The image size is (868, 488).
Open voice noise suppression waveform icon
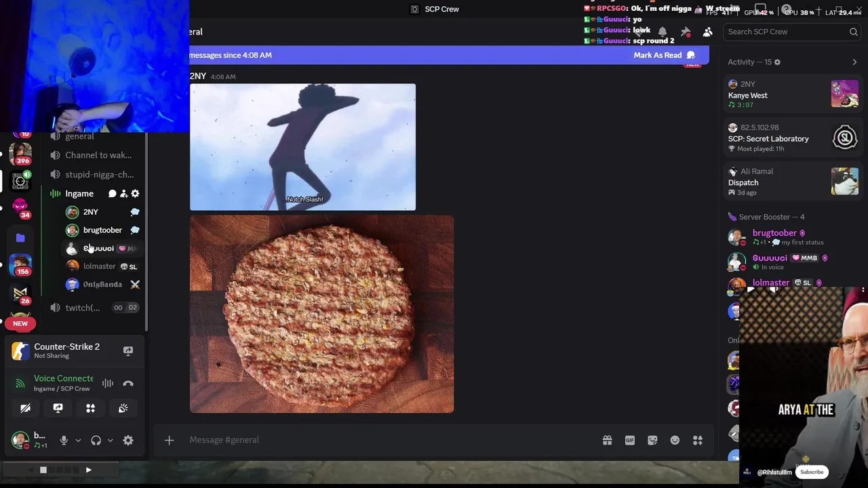pos(108,384)
